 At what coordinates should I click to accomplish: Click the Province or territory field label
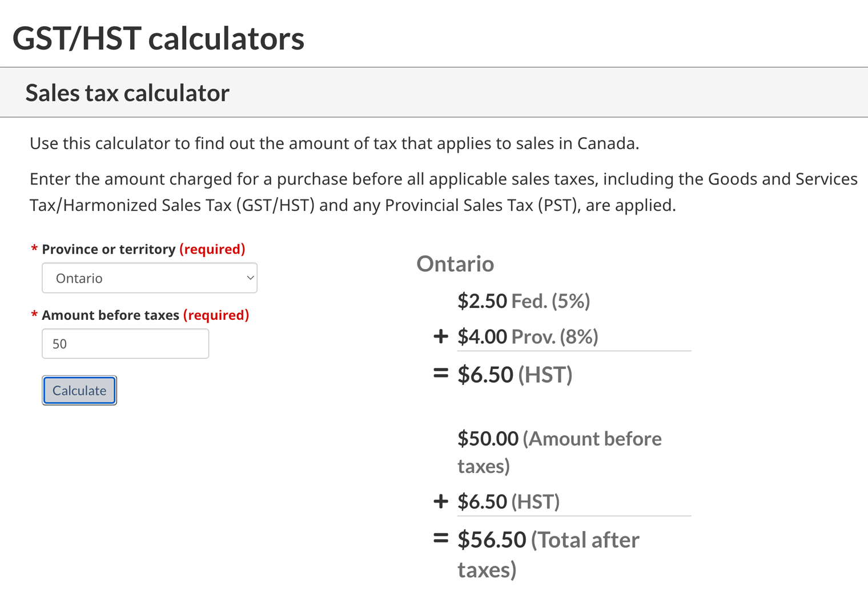[108, 250]
